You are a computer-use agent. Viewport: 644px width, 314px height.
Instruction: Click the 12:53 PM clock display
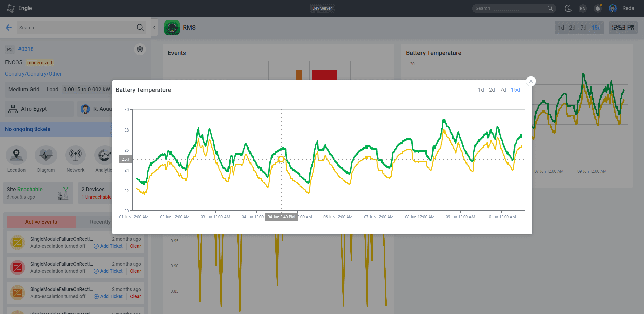[623, 28]
